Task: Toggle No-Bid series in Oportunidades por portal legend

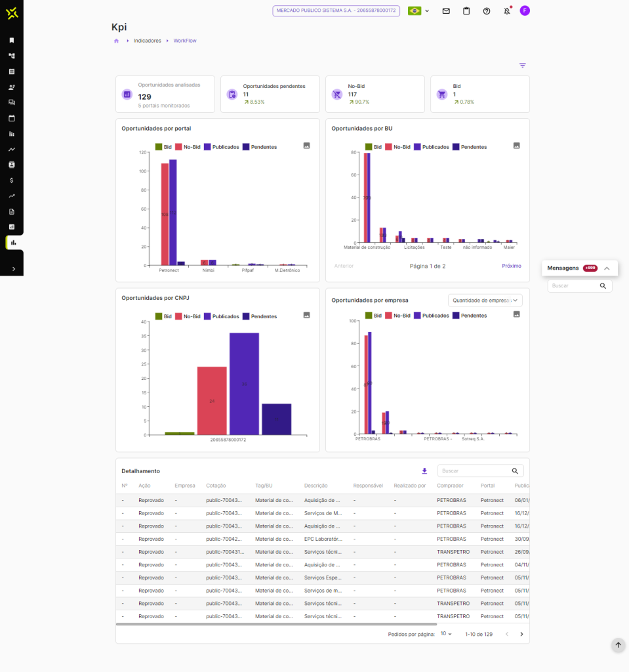Action: point(187,147)
